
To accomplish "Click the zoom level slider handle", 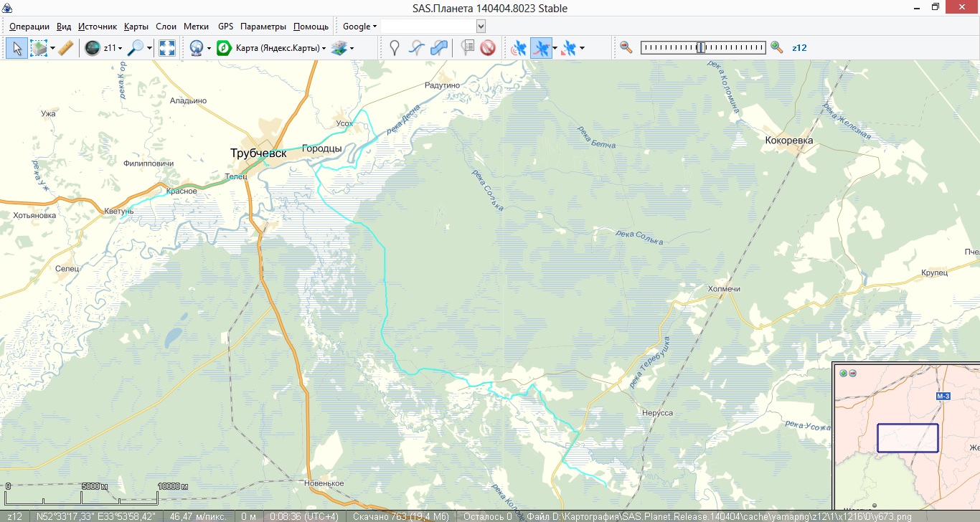I will point(701,47).
